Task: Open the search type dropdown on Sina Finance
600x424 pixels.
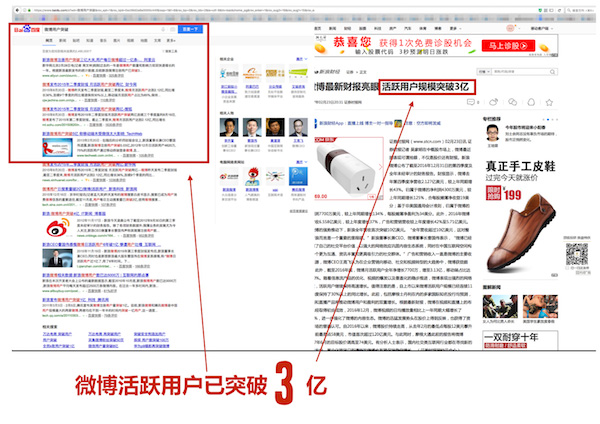Action: click(x=484, y=72)
